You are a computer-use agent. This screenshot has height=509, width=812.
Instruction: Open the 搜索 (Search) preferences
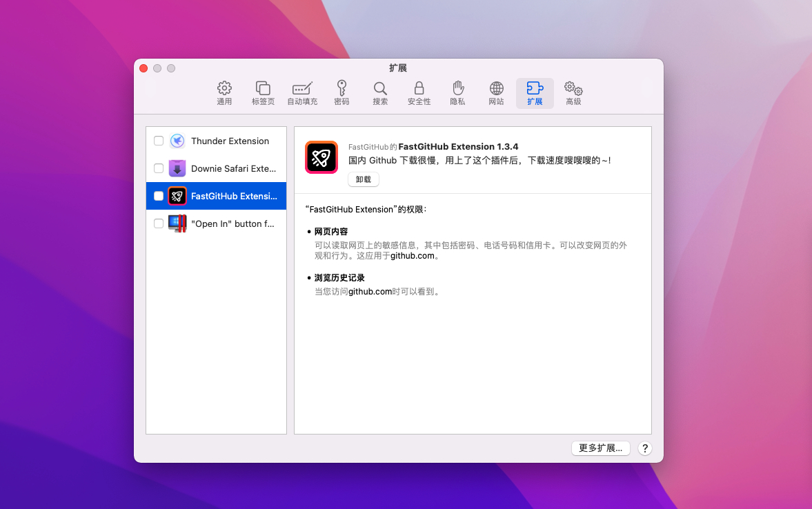[x=380, y=93]
